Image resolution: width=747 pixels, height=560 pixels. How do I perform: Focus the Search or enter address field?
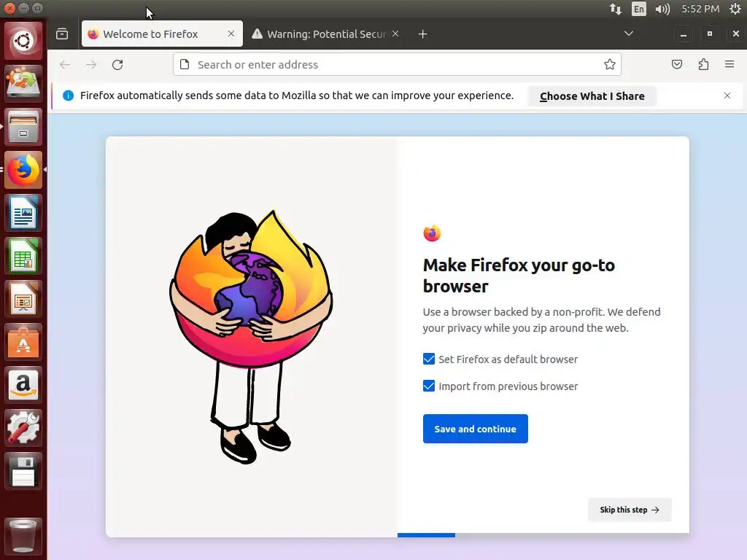(398, 64)
